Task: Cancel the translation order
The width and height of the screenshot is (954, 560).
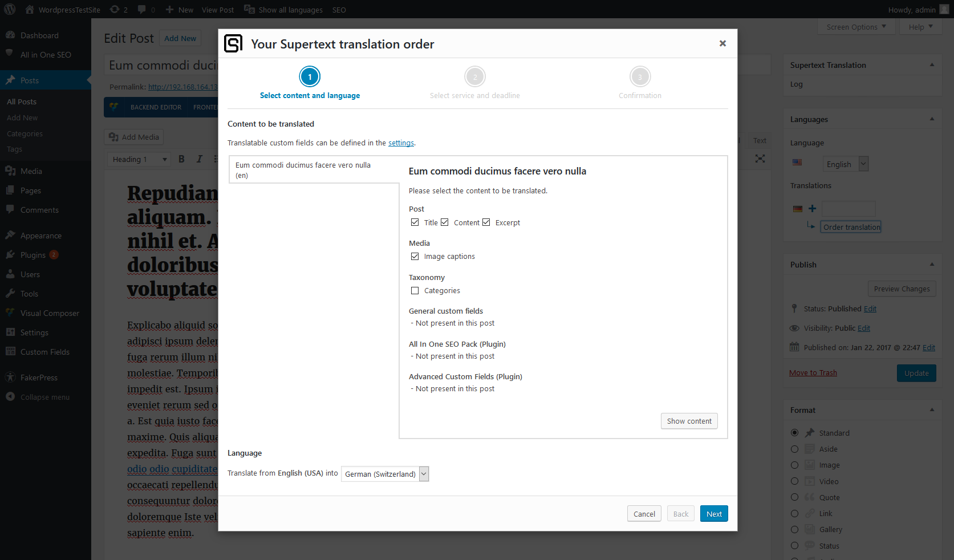Action: [x=644, y=514]
